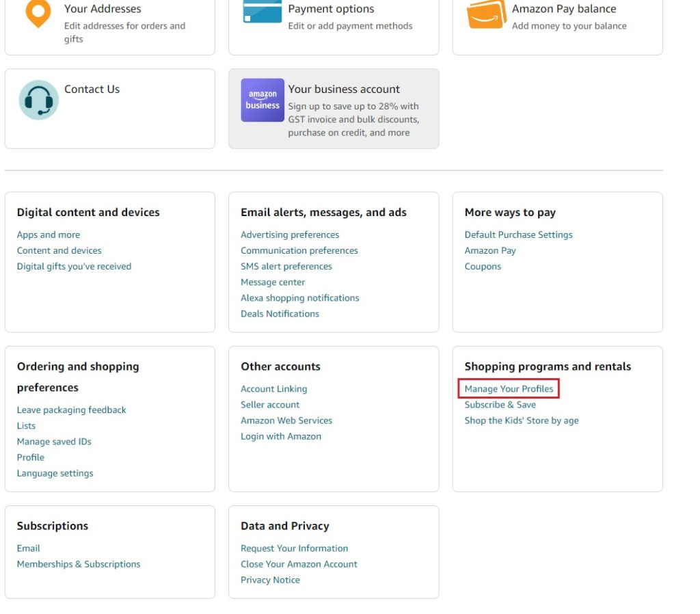
Task: Open Request Your Information link
Action: pyautogui.click(x=294, y=548)
